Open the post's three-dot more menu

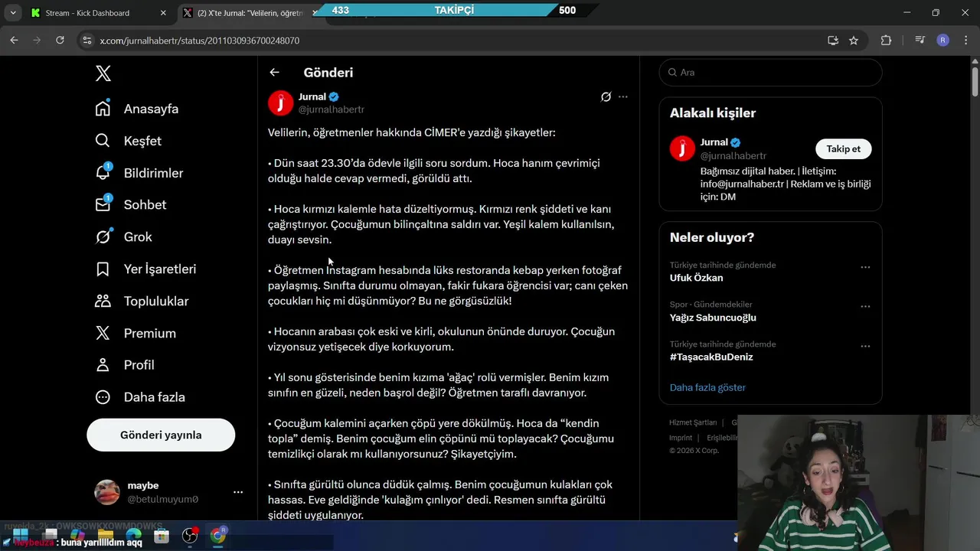(623, 97)
